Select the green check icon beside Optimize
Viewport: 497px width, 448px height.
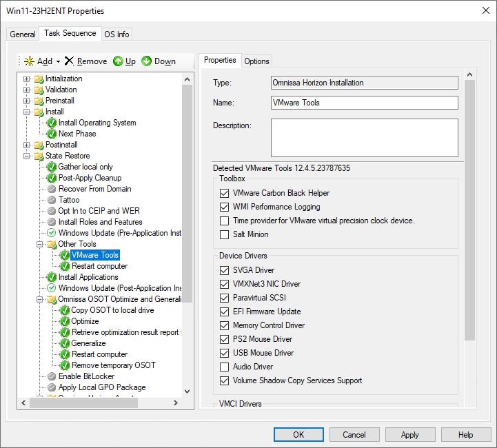tap(65, 321)
